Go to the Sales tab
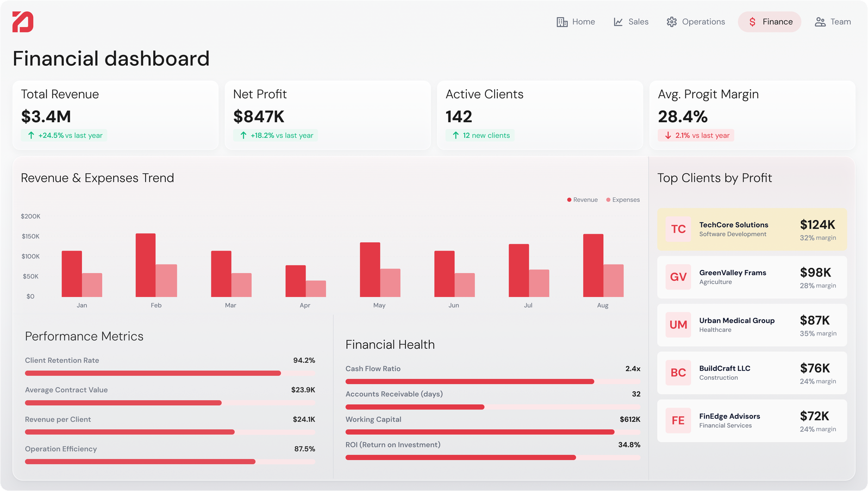Viewport: 868px width, 491px height. coord(631,22)
